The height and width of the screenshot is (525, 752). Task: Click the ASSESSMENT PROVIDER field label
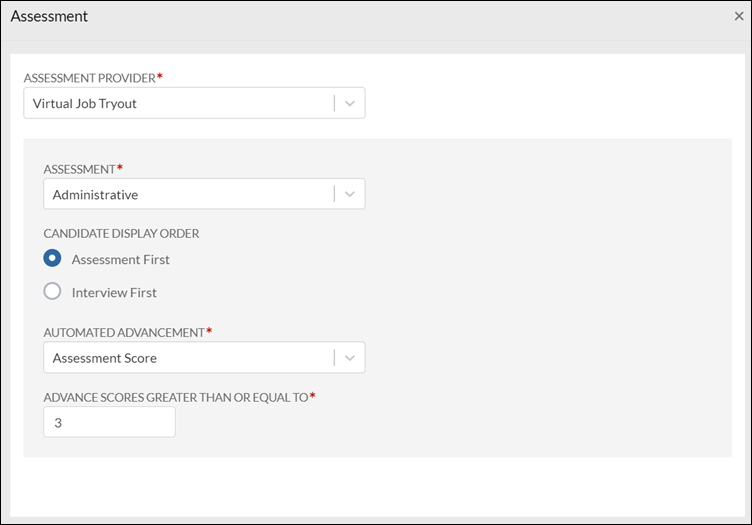(x=89, y=77)
